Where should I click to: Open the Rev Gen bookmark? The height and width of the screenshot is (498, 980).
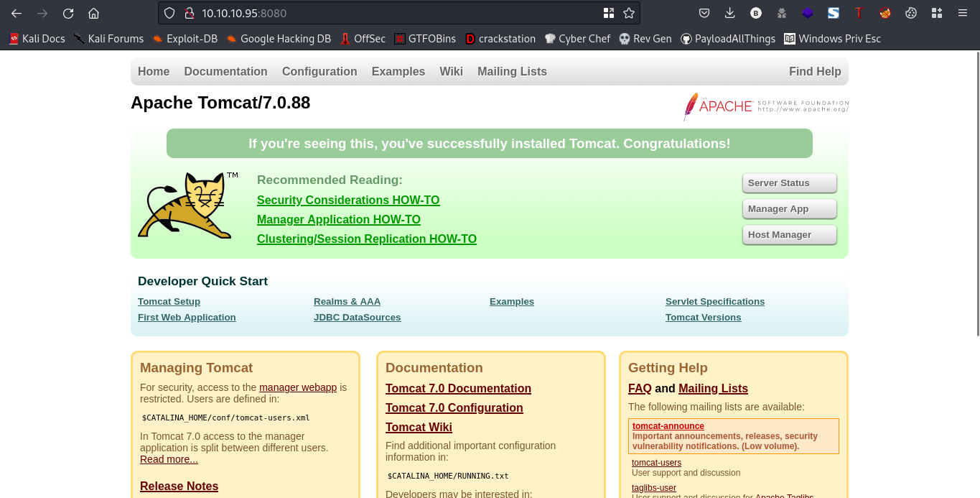[x=645, y=39]
